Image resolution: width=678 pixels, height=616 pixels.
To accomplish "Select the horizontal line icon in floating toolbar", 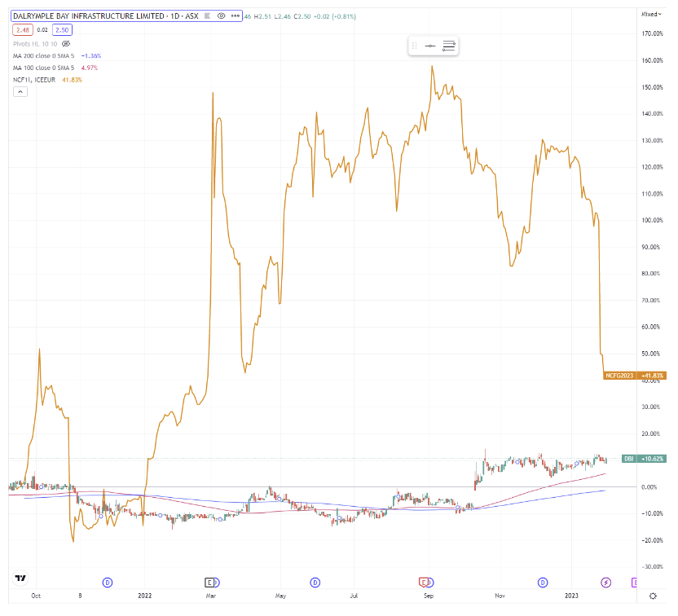I will tap(430, 46).
